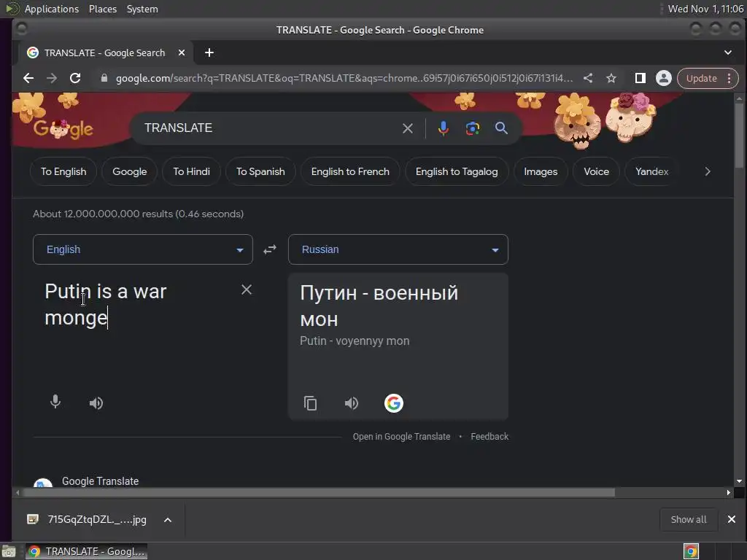This screenshot has width=747, height=560.
Task: Open in Google Translate link
Action: coord(401,437)
